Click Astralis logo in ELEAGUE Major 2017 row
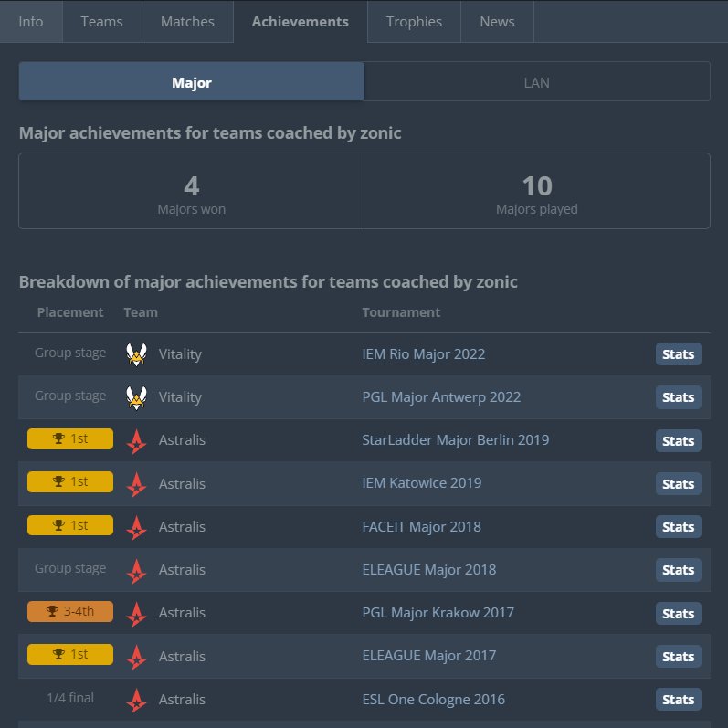 (x=136, y=657)
